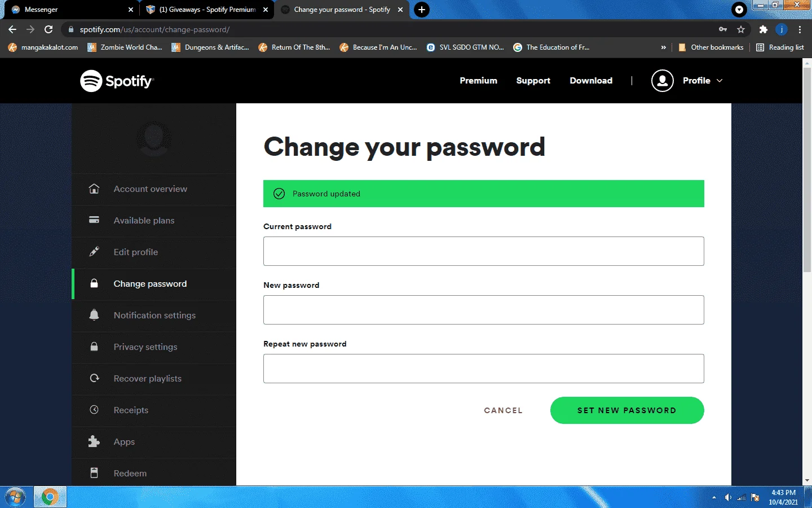Click the lock icon beside Change password
The image size is (812, 508).
coord(94,283)
